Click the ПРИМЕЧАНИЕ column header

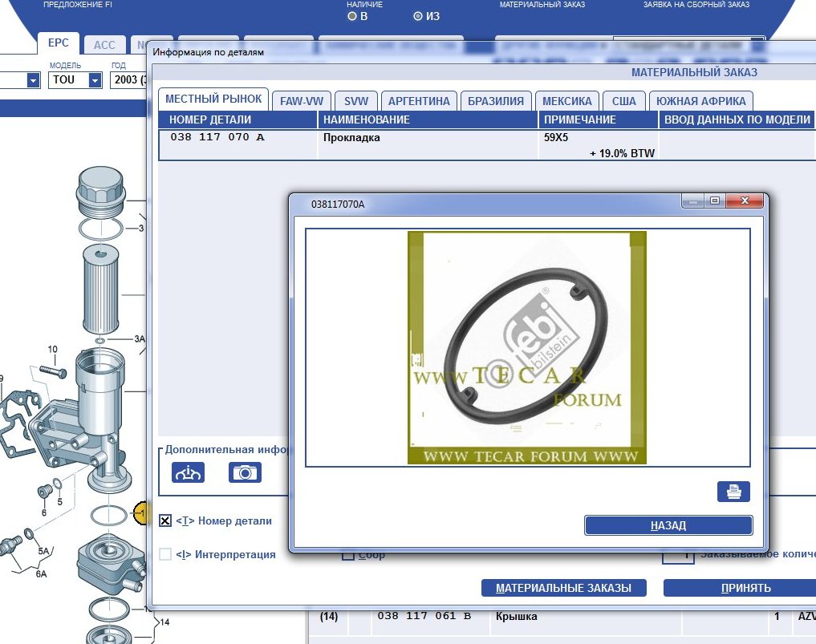[598, 119]
